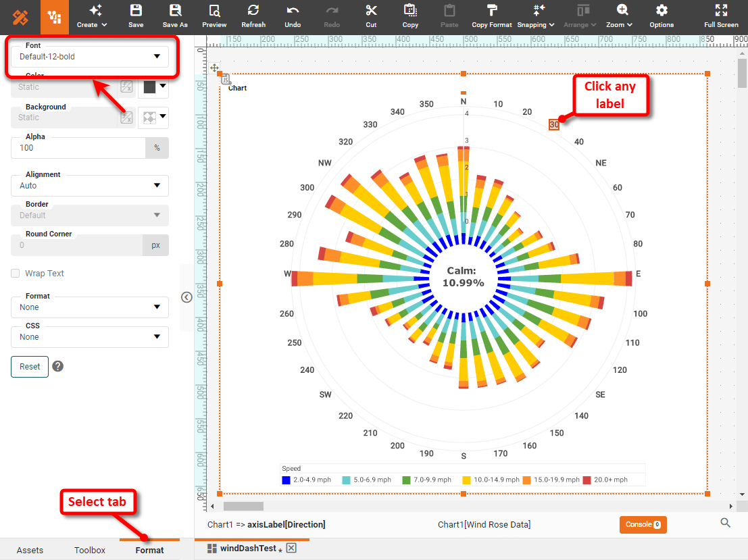Click the chart script JS icon

(x=226, y=79)
